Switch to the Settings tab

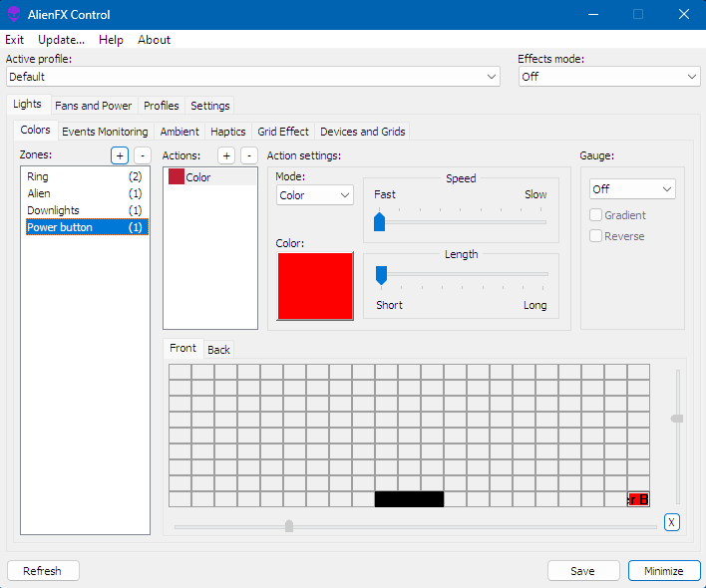point(209,106)
